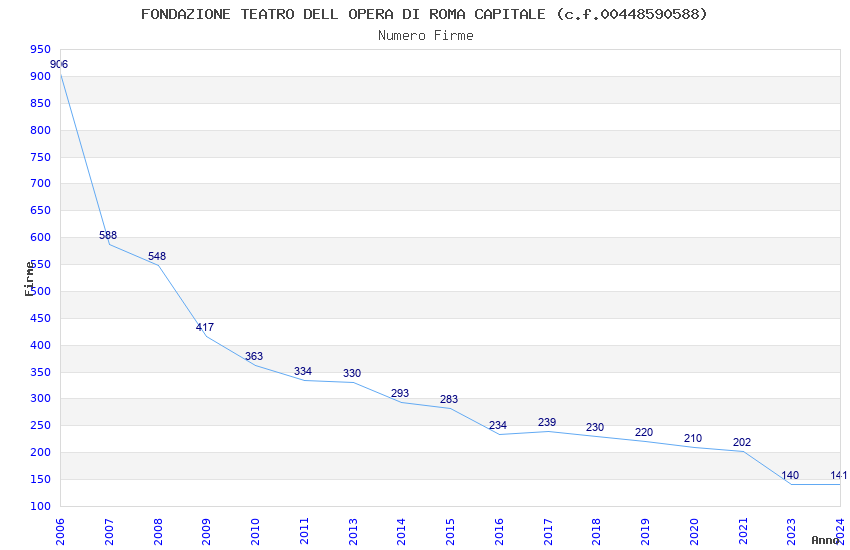Click the x-axis year 2006
850x550 pixels.
[x=60, y=532]
